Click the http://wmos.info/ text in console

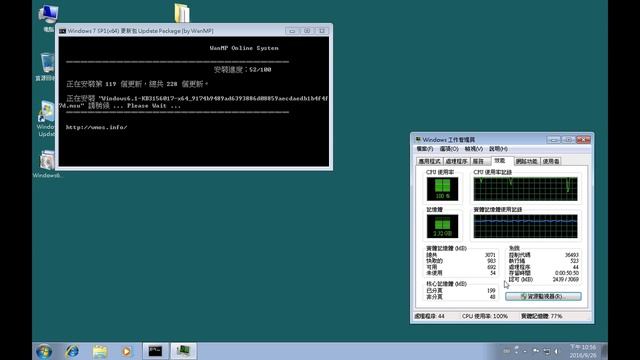[x=96, y=127]
